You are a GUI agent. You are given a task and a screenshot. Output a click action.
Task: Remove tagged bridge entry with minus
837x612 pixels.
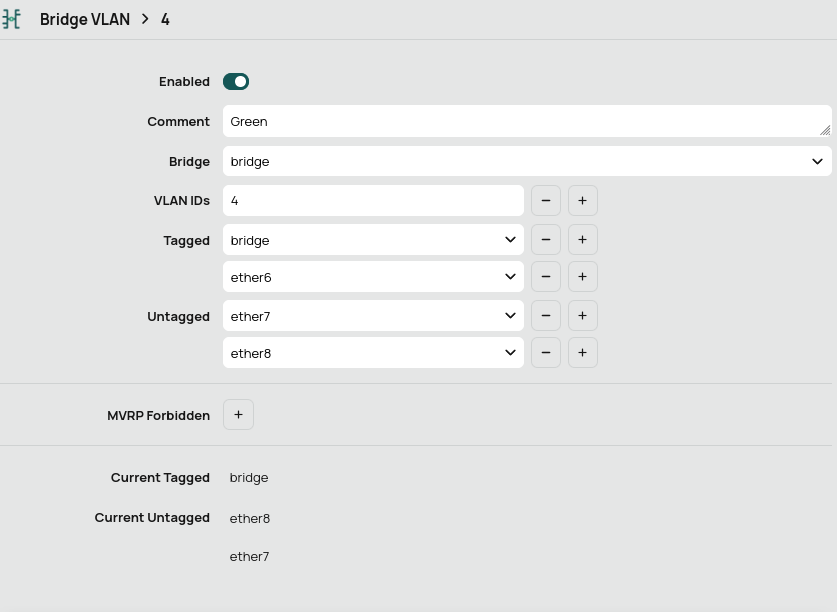pos(545,240)
